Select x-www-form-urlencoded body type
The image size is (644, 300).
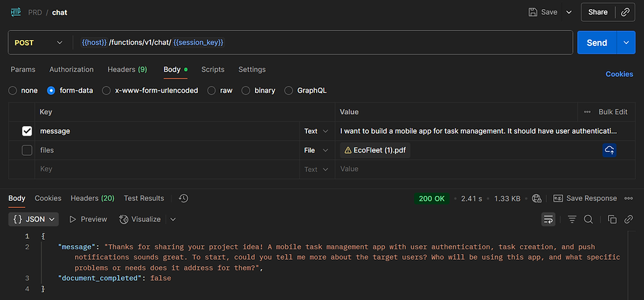(106, 90)
